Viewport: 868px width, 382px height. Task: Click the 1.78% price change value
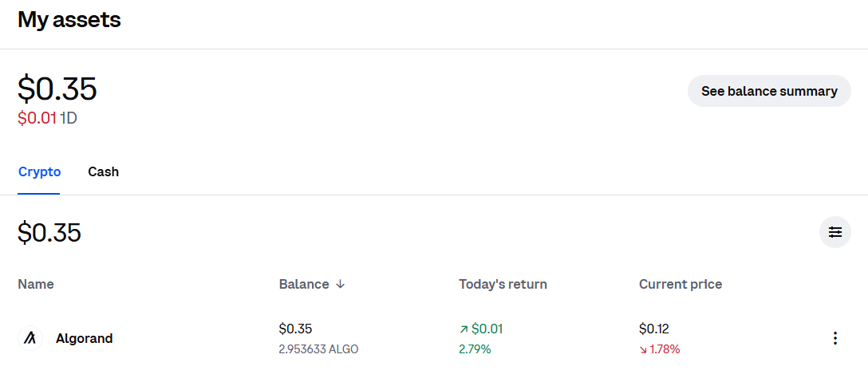click(x=665, y=349)
